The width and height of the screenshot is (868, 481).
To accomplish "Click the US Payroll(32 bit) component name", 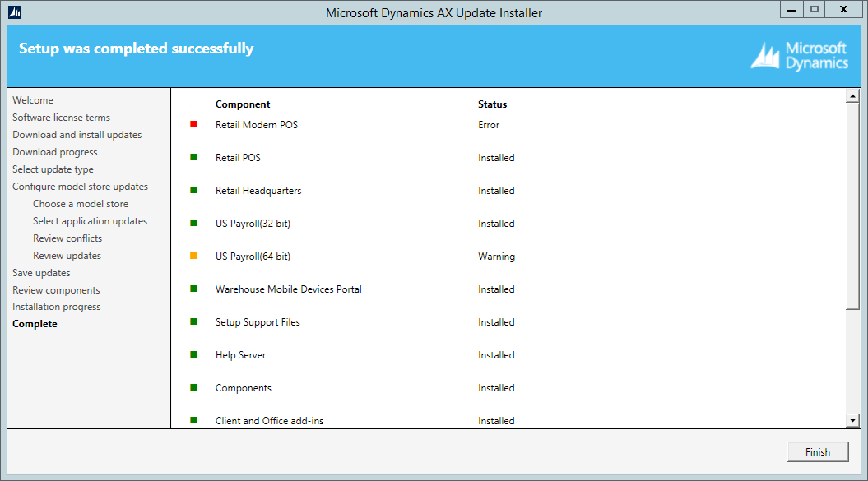I will pos(253,224).
